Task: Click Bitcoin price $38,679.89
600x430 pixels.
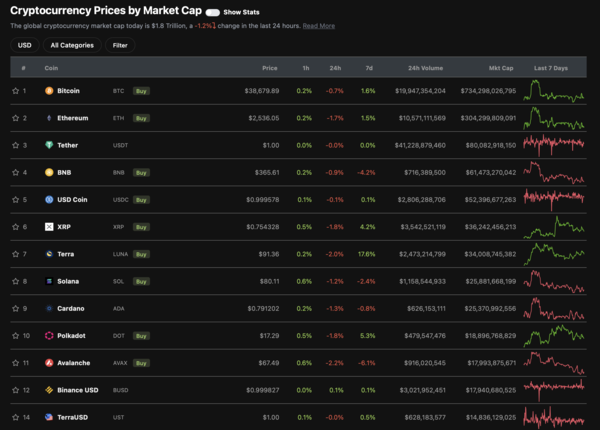Action: (x=262, y=91)
